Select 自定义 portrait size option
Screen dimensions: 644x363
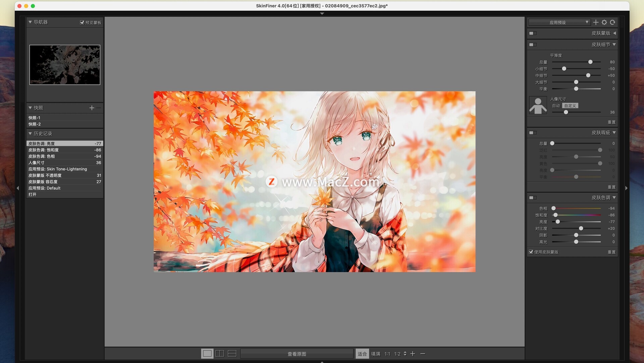pos(570,106)
